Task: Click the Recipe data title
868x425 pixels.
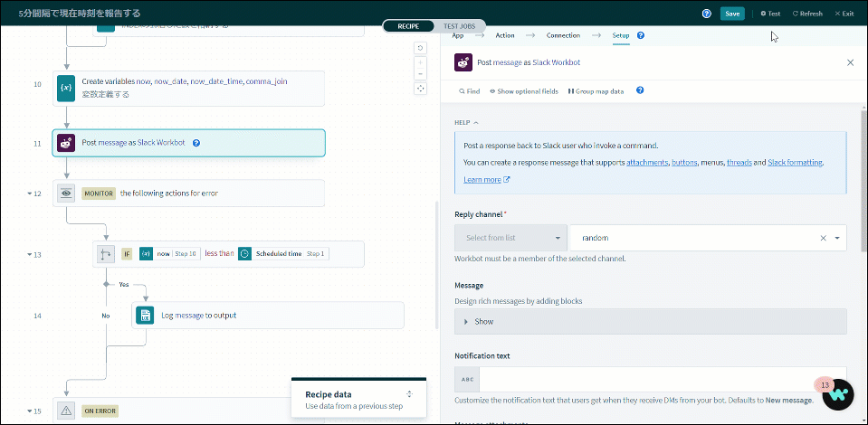Action: pyautogui.click(x=329, y=394)
